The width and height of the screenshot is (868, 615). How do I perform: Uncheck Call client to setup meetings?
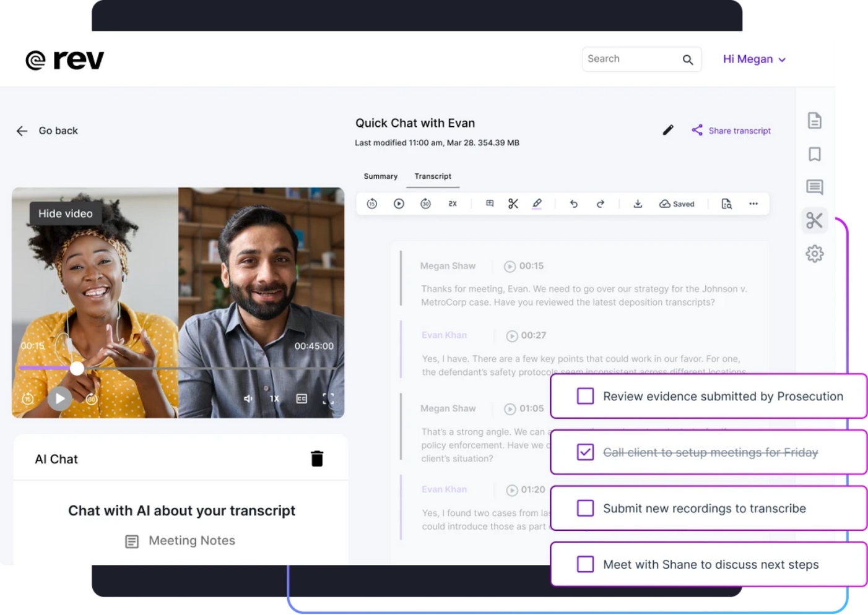coord(585,452)
